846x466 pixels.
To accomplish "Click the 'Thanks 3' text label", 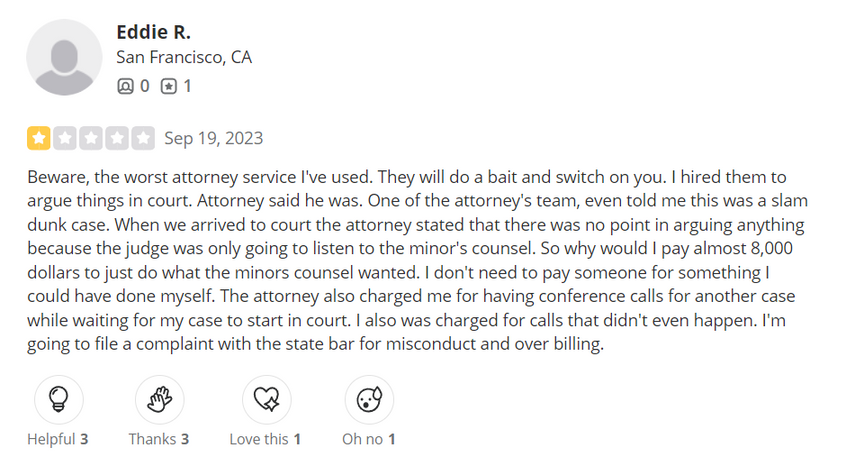I will 159,439.
